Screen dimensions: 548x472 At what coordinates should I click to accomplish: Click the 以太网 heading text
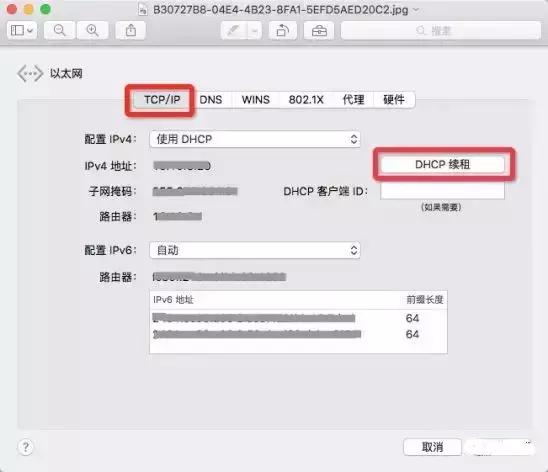(x=66, y=74)
